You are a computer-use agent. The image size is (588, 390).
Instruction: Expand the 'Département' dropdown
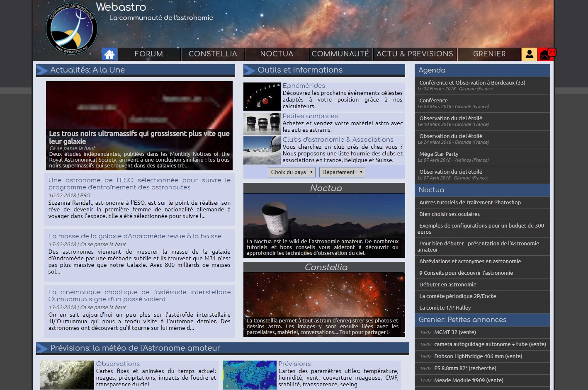(342, 172)
